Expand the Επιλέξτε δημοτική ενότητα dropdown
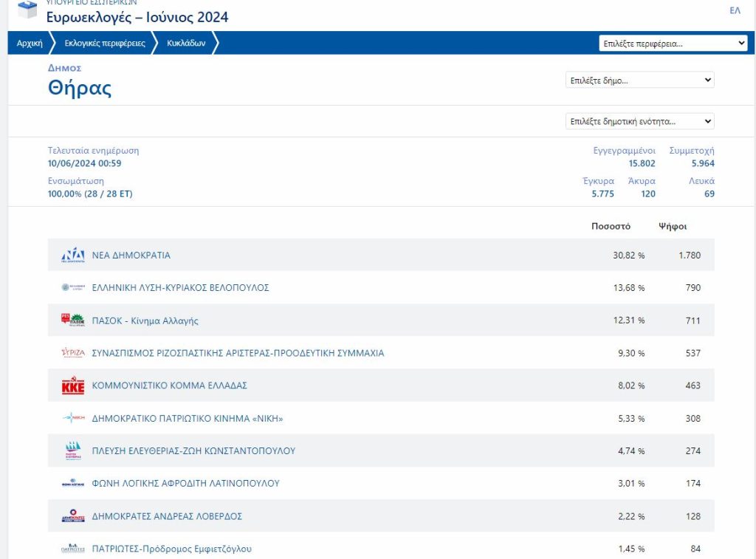The height and width of the screenshot is (559, 756). tap(640, 121)
